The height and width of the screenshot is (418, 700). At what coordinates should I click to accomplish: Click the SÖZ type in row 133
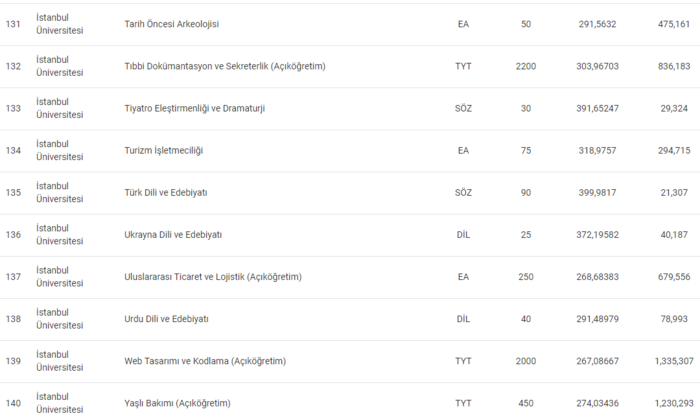point(463,108)
